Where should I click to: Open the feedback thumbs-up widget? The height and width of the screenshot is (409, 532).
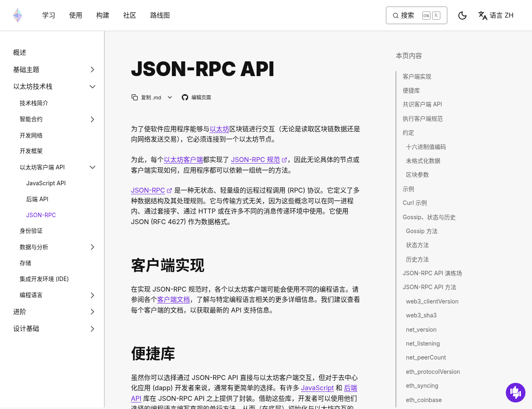pyautogui.click(x=516, y=393)
